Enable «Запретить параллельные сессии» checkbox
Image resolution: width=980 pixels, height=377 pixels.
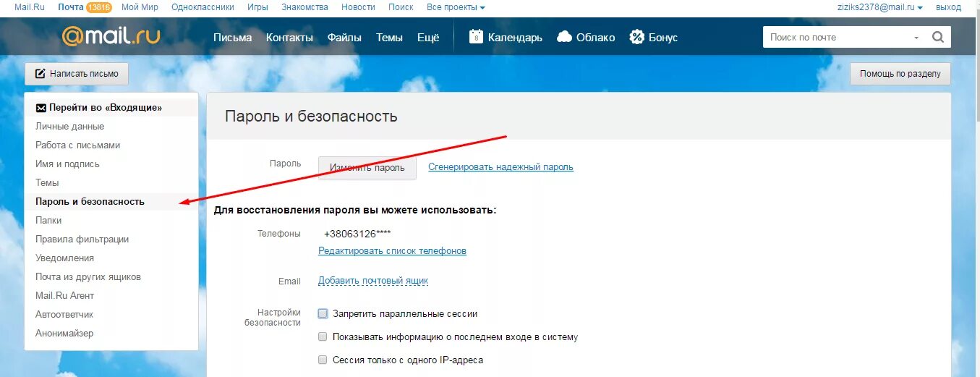coord(323,314)
